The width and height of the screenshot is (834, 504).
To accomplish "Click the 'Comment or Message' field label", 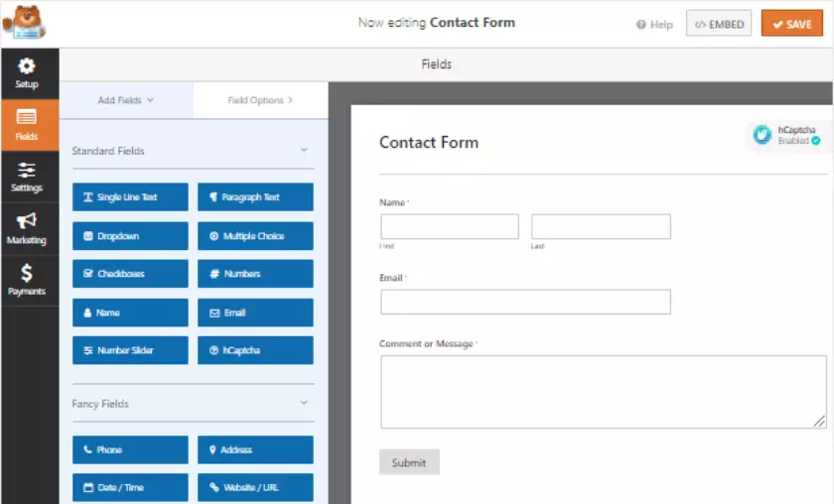I will [426, 343].
